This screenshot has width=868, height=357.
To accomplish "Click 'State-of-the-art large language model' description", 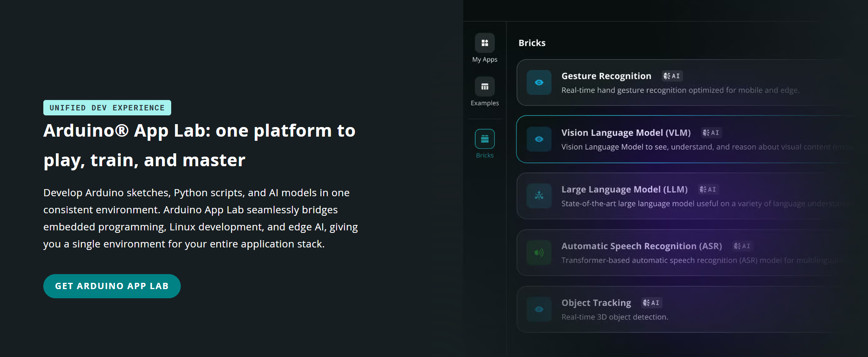I will point(706,203).
